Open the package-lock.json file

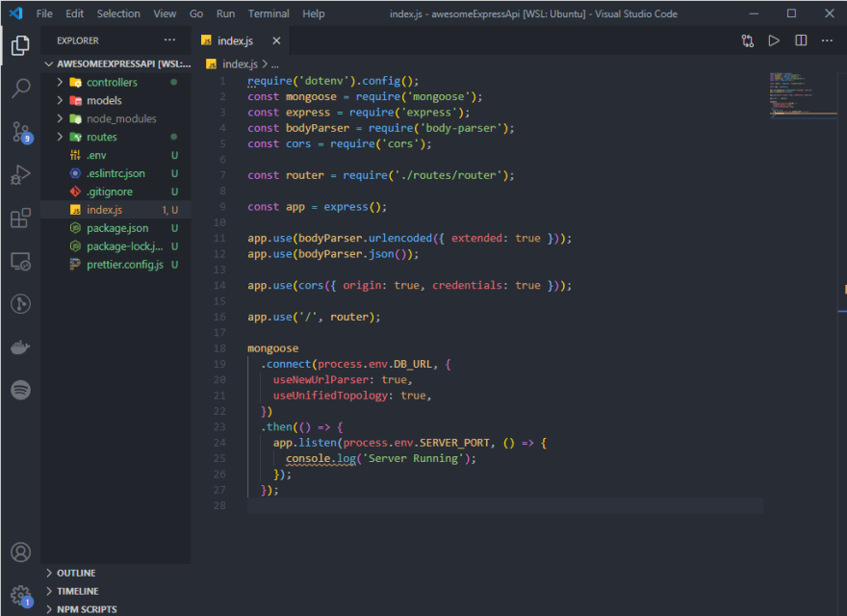116,246
